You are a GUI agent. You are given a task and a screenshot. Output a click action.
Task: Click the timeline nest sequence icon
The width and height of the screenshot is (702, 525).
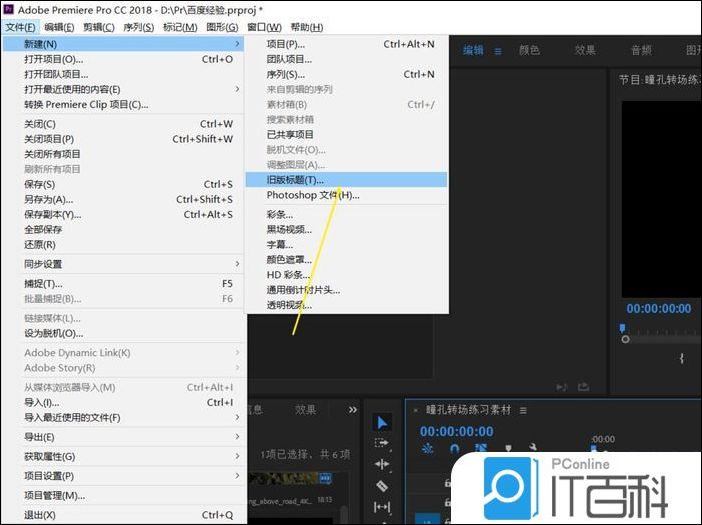click(429, 449)
